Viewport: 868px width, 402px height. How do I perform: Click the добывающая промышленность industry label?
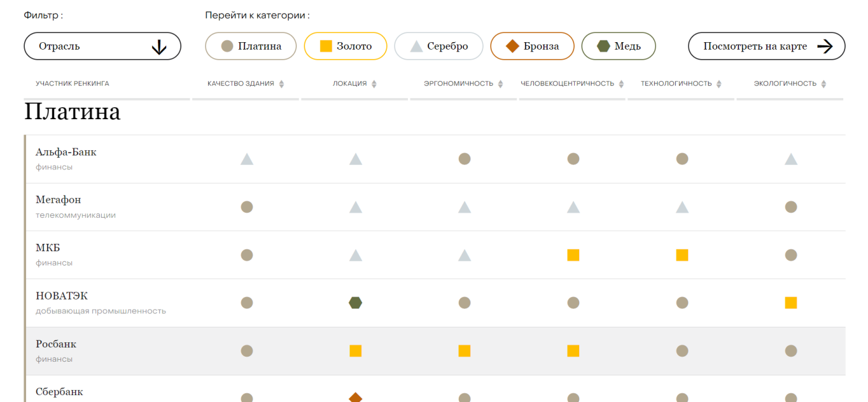point(100,311)
